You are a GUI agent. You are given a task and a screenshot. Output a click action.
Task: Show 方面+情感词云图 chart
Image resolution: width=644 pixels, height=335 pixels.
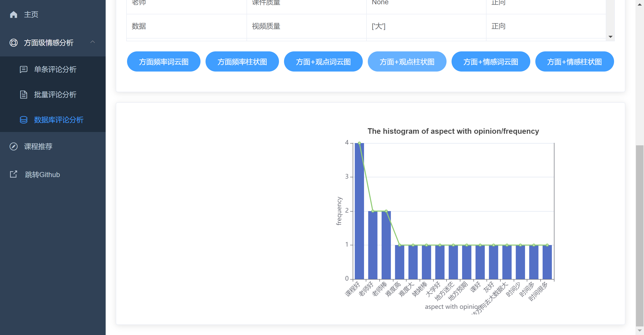point(491,62)
